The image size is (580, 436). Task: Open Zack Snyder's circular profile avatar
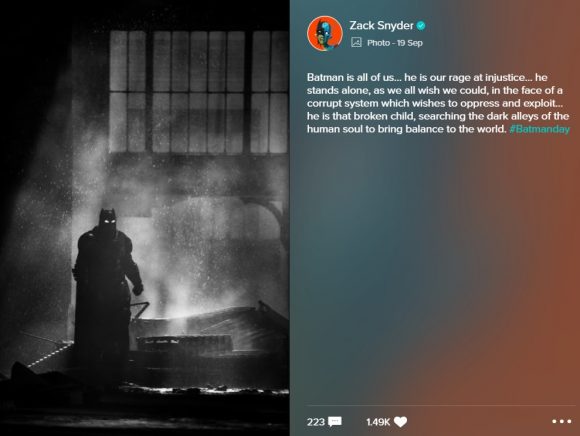click(325, 33)
